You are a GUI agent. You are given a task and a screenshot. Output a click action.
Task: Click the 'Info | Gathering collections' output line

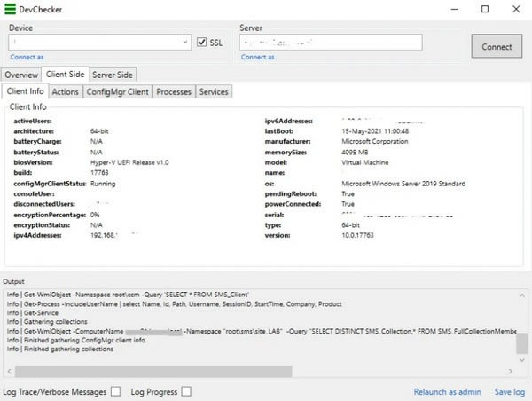(47, 321)
